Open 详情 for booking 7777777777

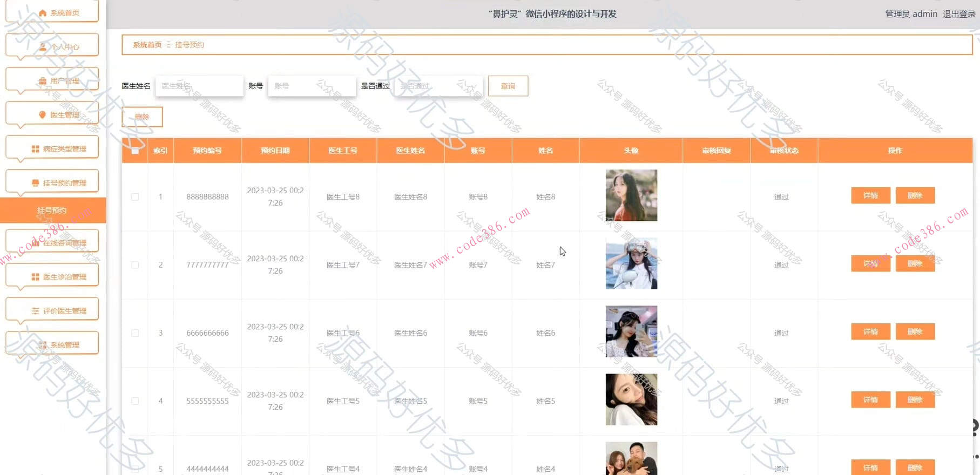870,263
